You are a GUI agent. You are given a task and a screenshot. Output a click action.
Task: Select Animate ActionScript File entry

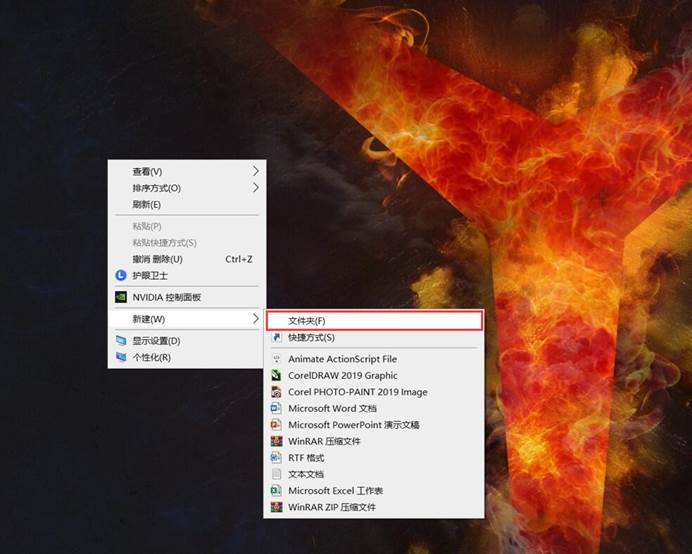[x=342, y=359]
